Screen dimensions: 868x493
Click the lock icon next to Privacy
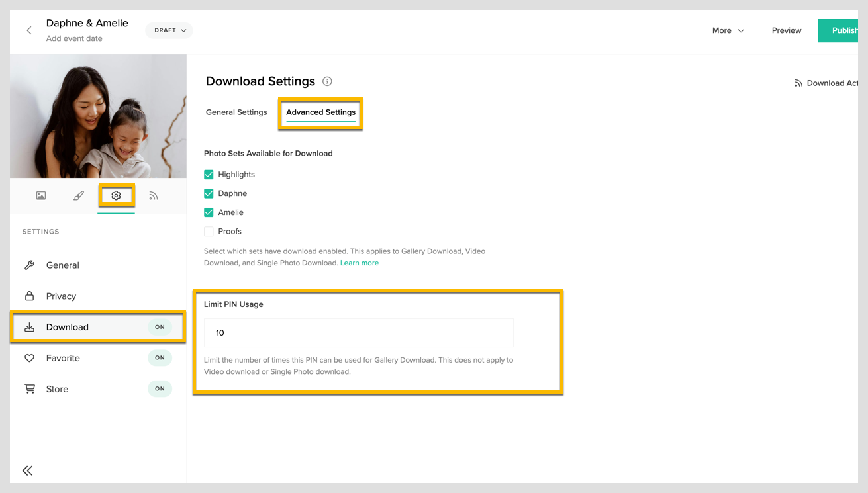tap(29, 296)
